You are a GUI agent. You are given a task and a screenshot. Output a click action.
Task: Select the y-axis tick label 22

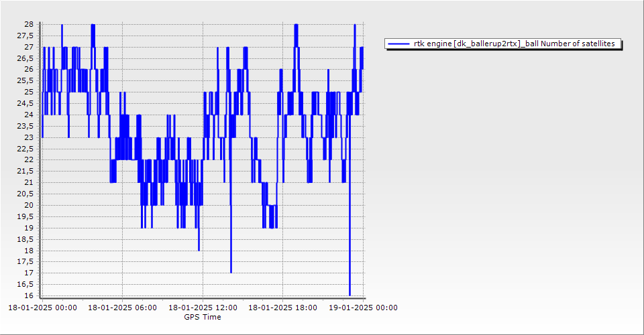coord(29,160)
